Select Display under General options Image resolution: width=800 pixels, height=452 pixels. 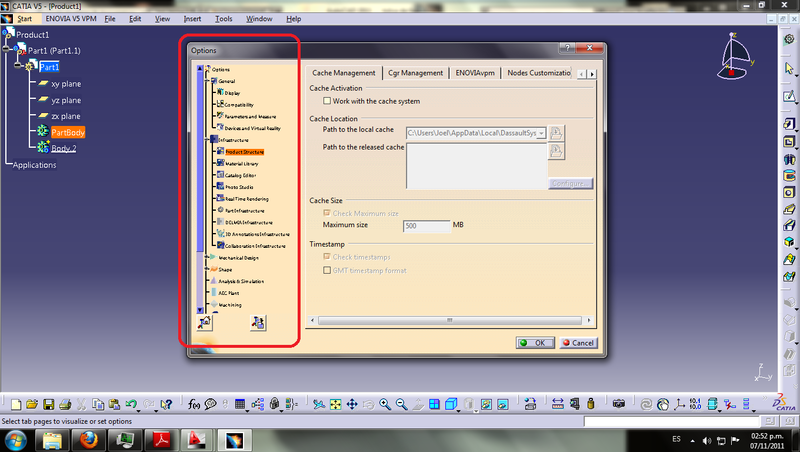coord(232,93)
